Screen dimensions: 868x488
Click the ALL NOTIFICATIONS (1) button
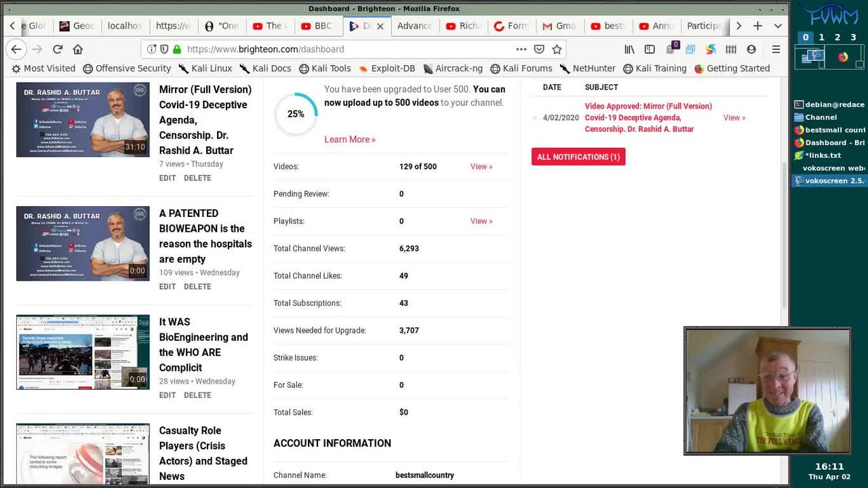[x=578, y=157]
